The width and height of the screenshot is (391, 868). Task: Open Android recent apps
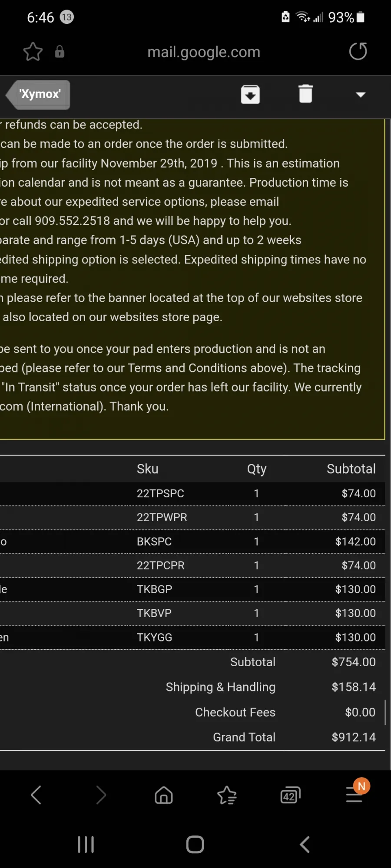tap(86, 845)
